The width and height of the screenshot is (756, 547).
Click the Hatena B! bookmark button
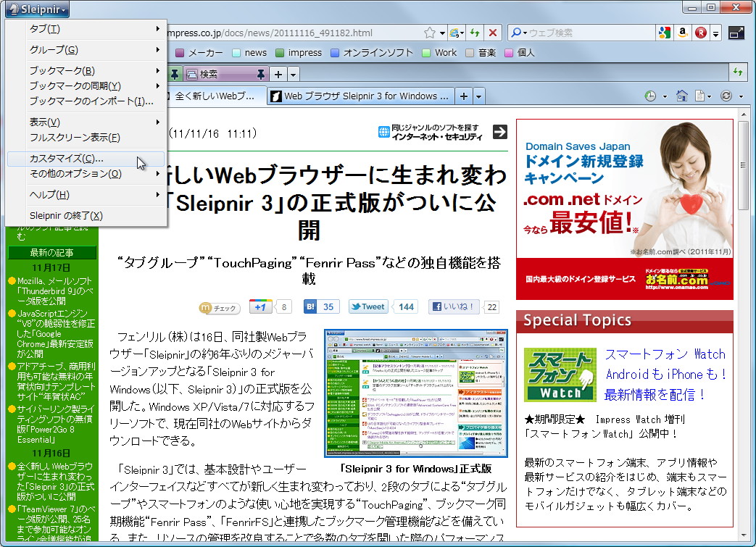[x=310, y=306]
